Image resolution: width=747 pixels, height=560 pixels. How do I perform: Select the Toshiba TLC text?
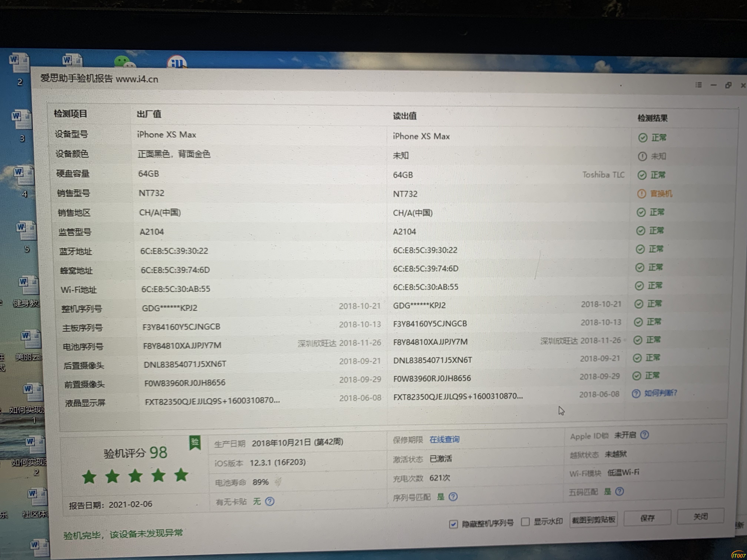[603, 174]
